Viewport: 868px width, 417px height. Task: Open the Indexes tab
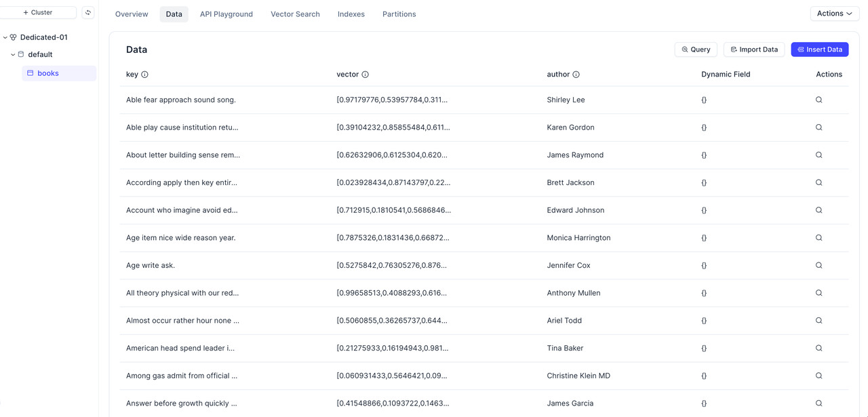tap(351, 14)
